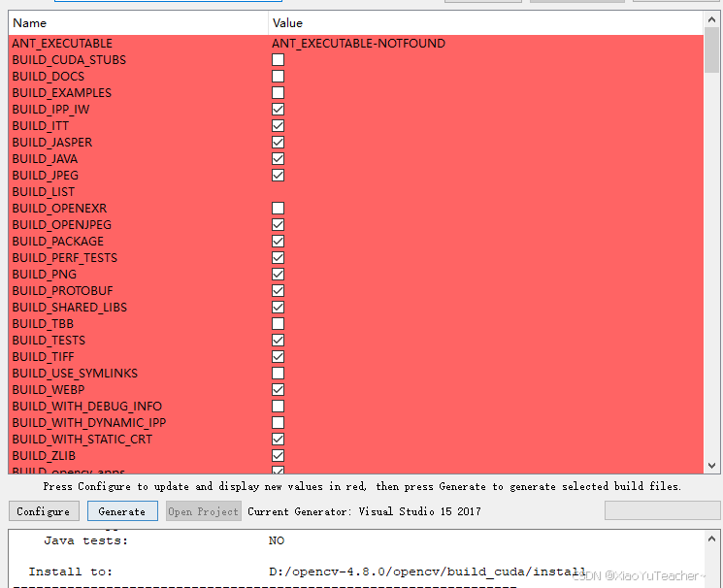Viewport: 723px width, 588px height.
Task: Uncheck BUILD_WITH_STATIC_CRT checkbox
Action: pos(279,440)
